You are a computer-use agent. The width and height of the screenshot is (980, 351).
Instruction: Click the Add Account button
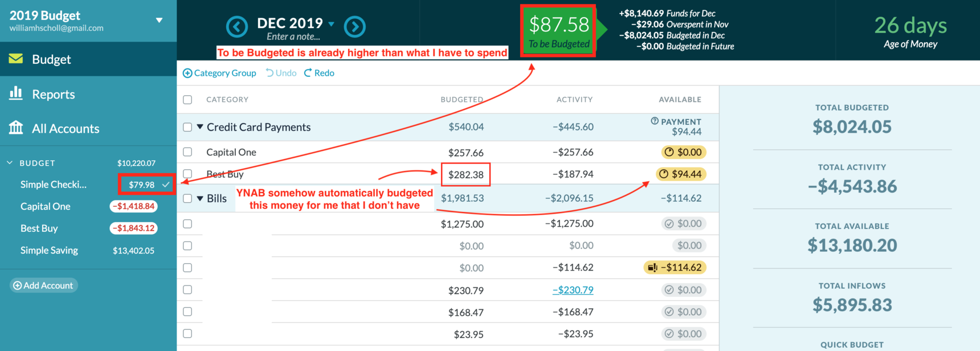click(x=43, y=285)
